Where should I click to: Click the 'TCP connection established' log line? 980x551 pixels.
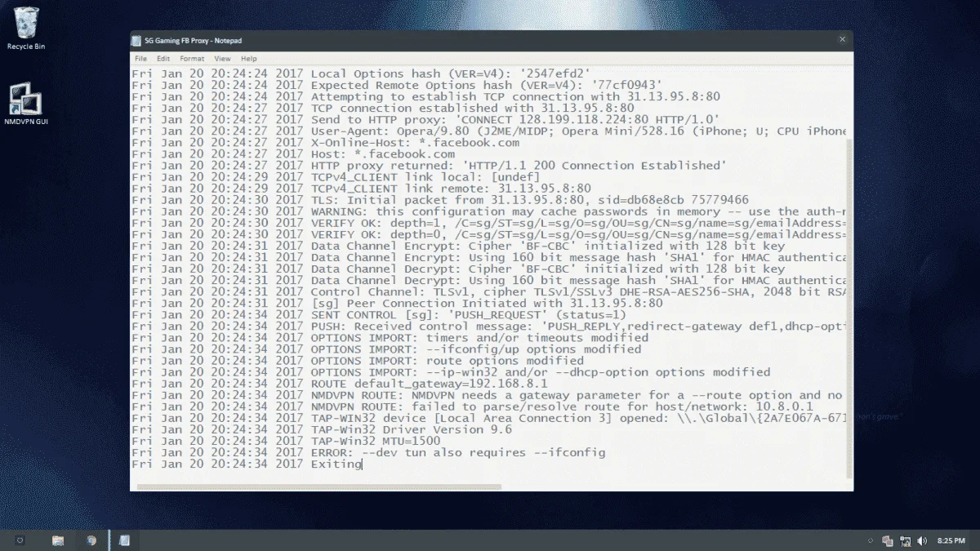[x=383, y=108]
